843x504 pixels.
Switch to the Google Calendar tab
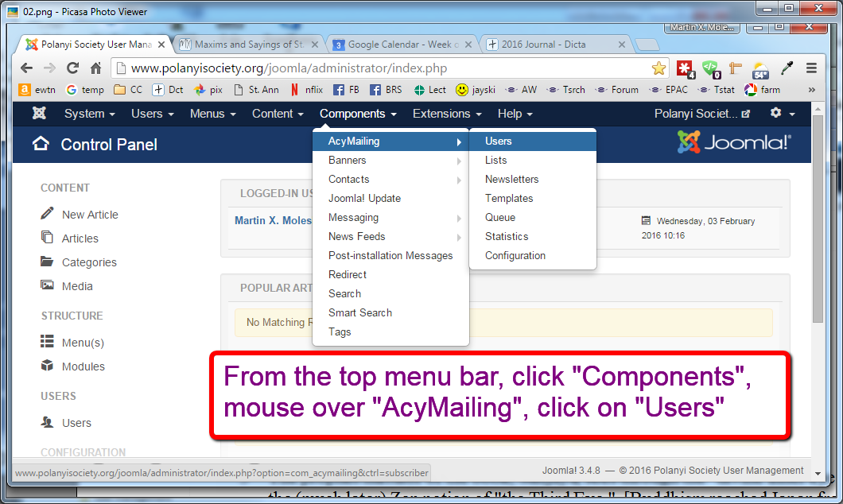click(x=402, y=45)
